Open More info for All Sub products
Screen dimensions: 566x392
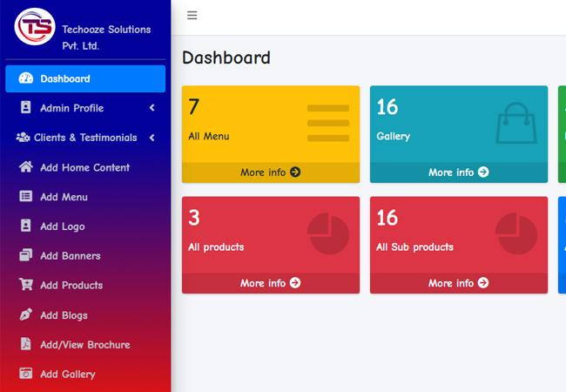(458, 283)
